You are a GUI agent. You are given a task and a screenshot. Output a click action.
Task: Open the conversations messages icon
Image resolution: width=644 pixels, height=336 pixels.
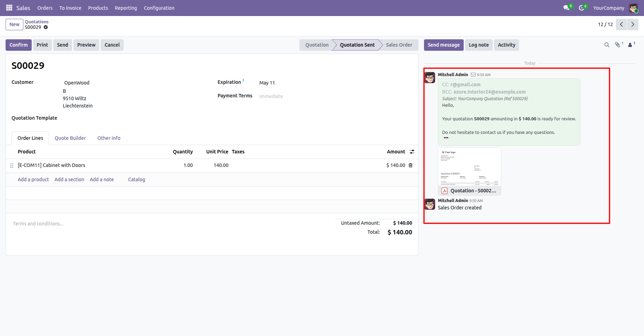566,8
